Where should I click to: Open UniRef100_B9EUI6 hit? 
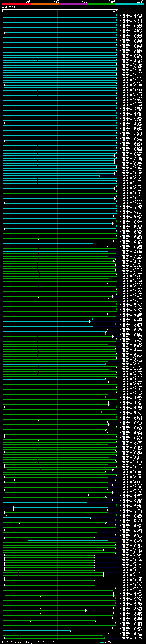pyautogui.click(x=131, y=588)
